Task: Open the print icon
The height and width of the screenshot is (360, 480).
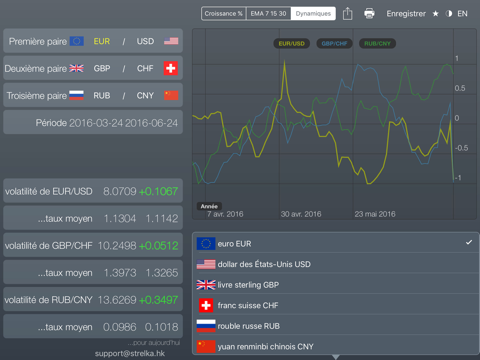Action: click(x=369, y=14)
